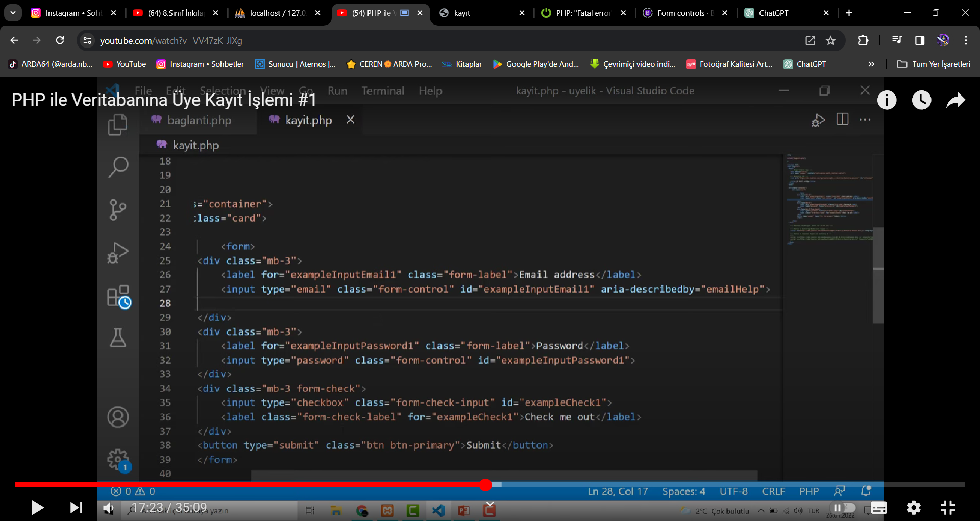Open YouTube player settings gear
The height and width of the screenshot is (521, 980).
[x=913, y=507]
